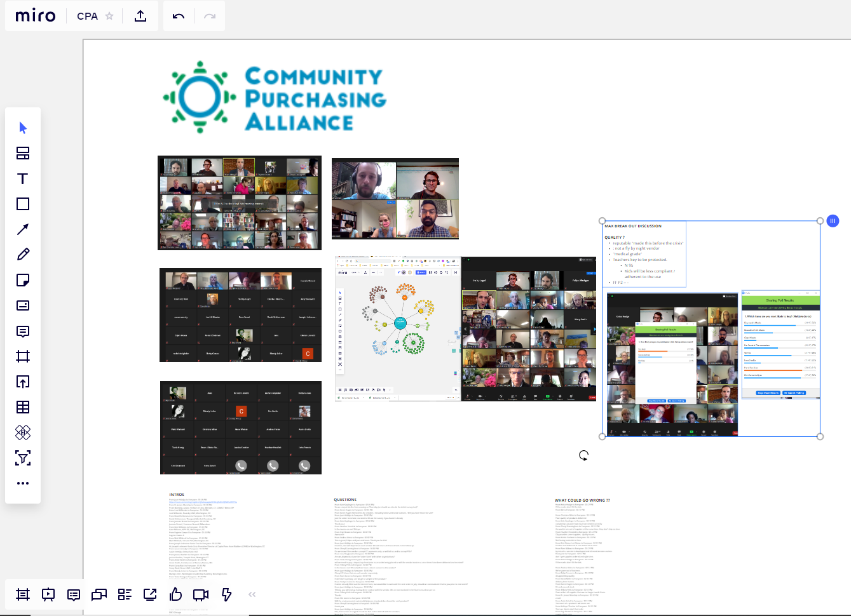
Task: Redo the last undone action
Action: coord(210,16)
